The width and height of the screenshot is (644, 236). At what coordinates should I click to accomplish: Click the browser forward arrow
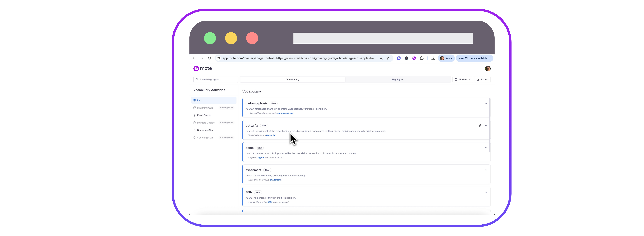pos(202,58)
